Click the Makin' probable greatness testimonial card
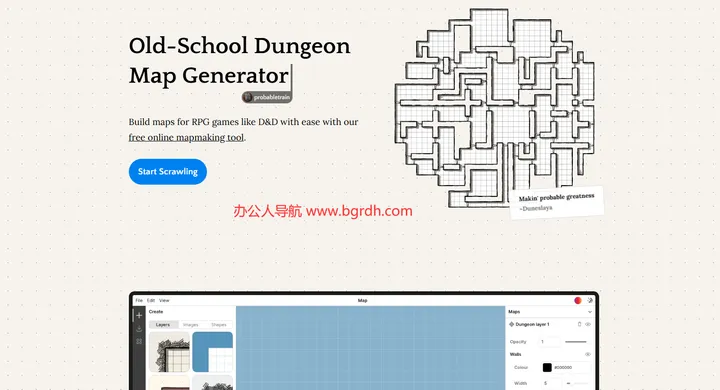720x390 pixels. pyautogui.click(x=556, y=202)
